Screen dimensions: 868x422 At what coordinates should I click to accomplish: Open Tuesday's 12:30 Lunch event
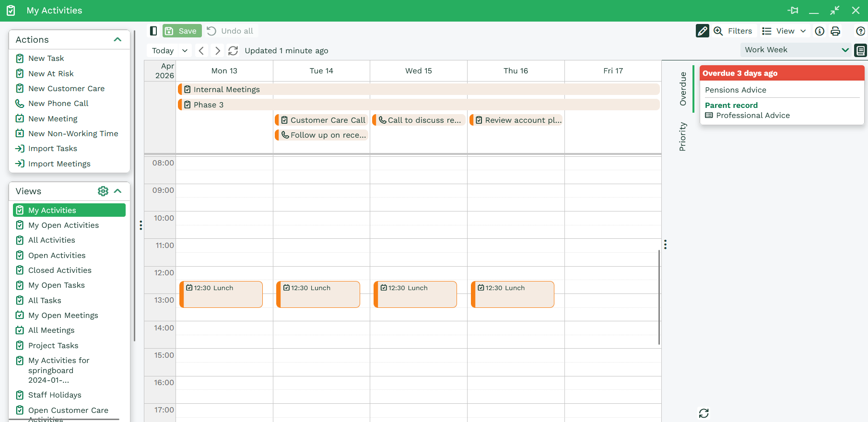pyautogui.click(x=318, y=294)
